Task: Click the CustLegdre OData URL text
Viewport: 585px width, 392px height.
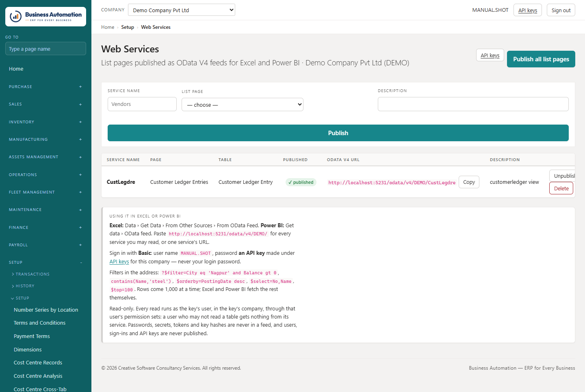Action: tap(392, 183)
